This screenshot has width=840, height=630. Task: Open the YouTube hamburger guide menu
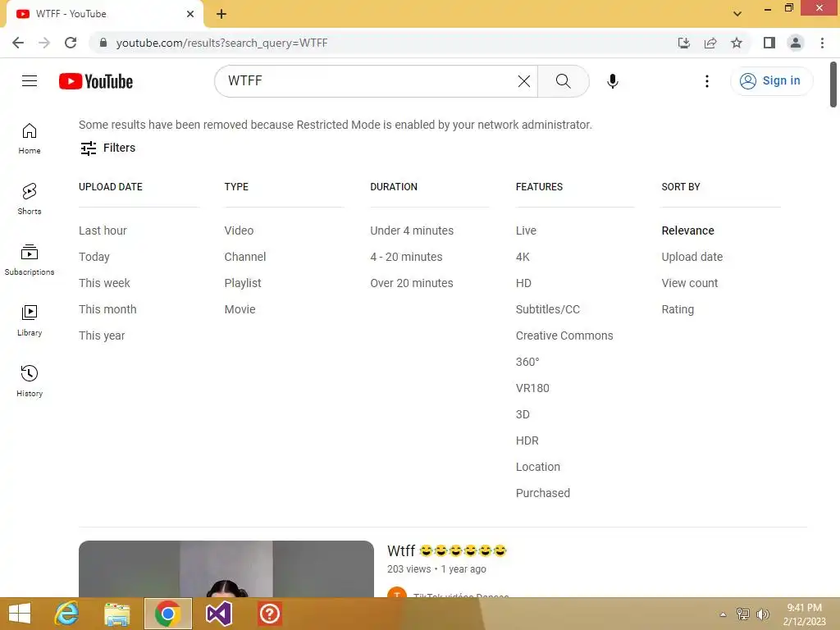30,81
